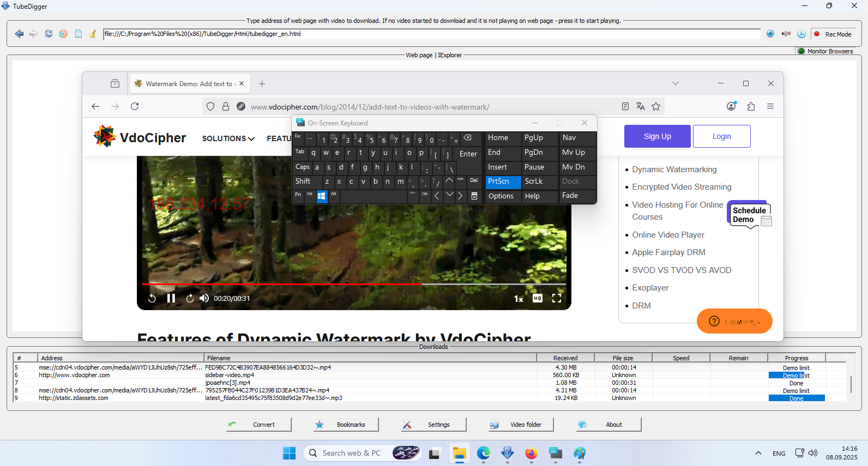Mute the video player volume
Image resolution: width=868 pixels, height=466 pixels.
204,298
